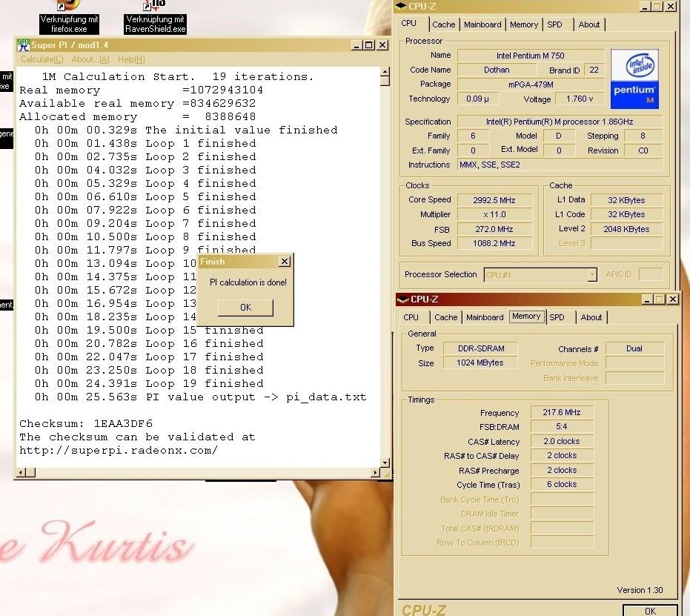
Task: Click the Version 1.30 label
Action: [640, 591]
